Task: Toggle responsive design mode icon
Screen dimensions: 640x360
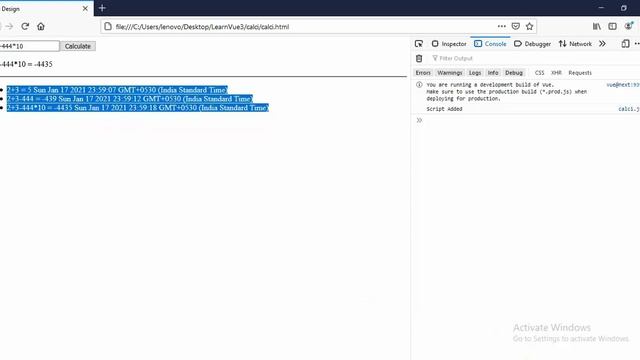Action: click(x=625, y=44)
